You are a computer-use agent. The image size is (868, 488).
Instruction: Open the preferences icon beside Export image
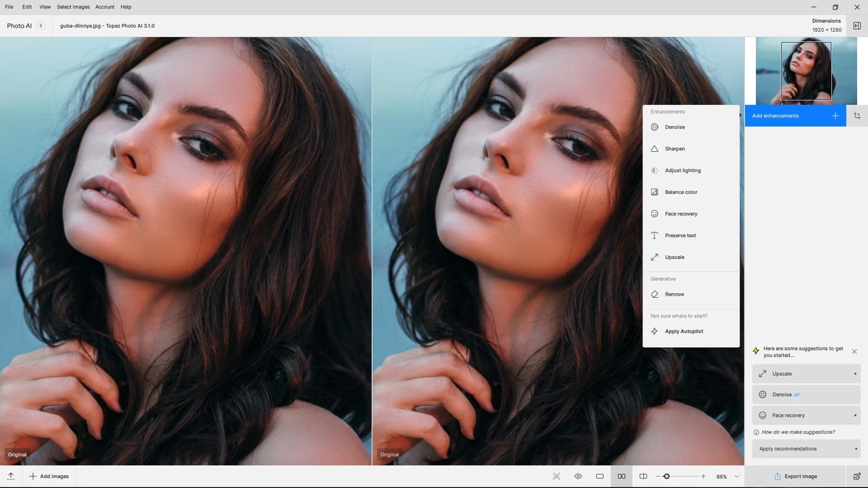857,476
